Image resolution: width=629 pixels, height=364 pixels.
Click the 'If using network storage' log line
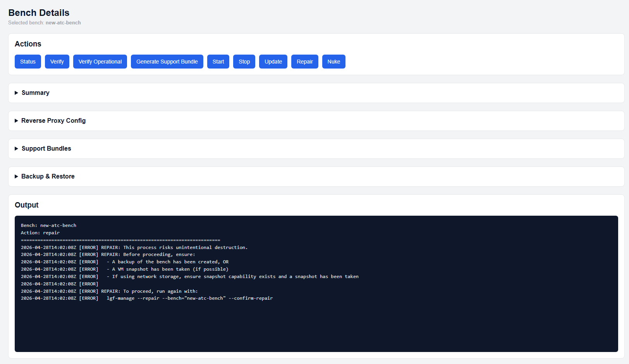click(x=190, y=276)
